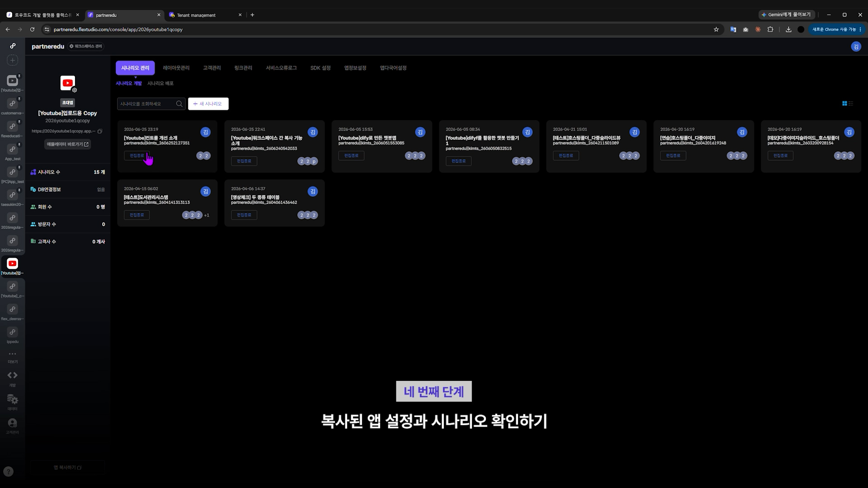Open the flex_deerss sidebar app

tap(13, 310)
